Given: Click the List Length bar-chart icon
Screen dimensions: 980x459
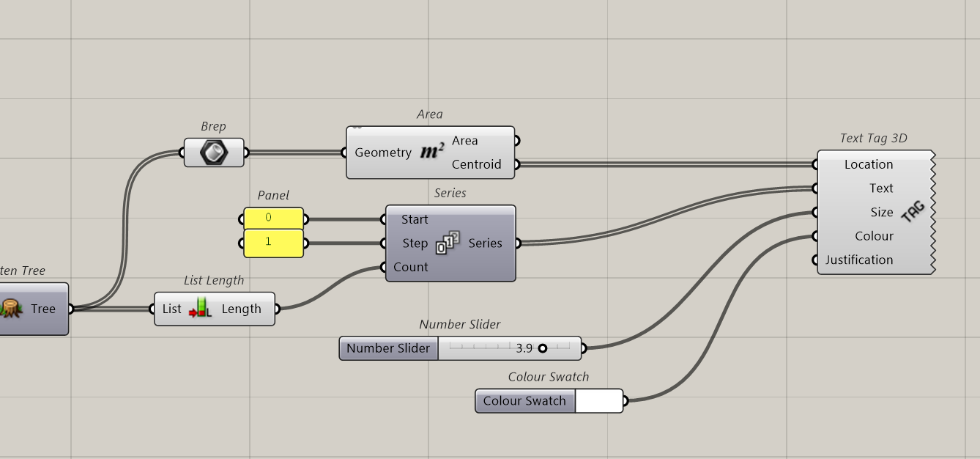Looking at the screenshot, I should tap(201, 309).
